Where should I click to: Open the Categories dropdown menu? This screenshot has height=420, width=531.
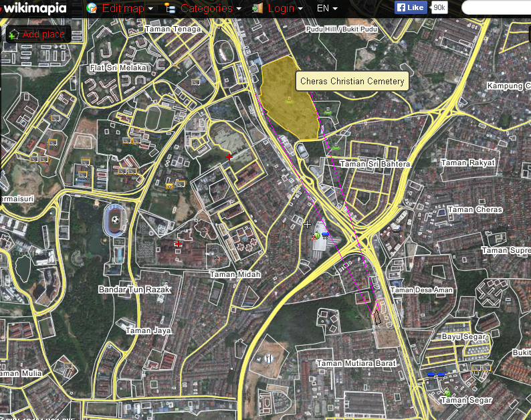pos(211,9)
